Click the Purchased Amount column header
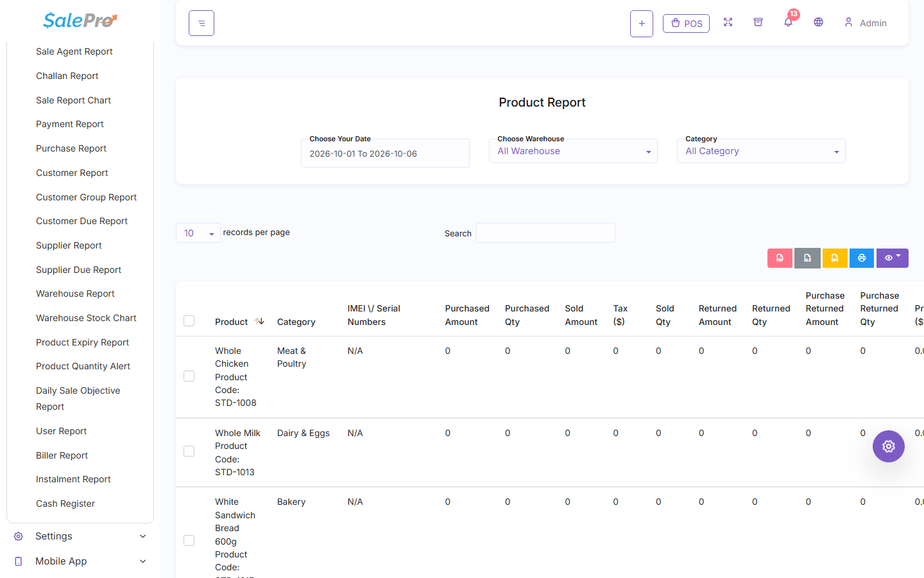The width and height of the screenshot is (924, 578). point(467,315)
